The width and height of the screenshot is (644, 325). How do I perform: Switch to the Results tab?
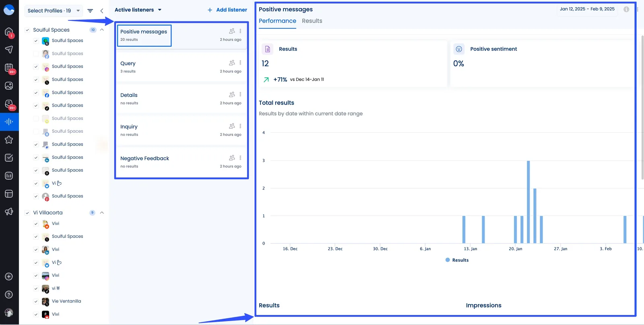[312, 21]
